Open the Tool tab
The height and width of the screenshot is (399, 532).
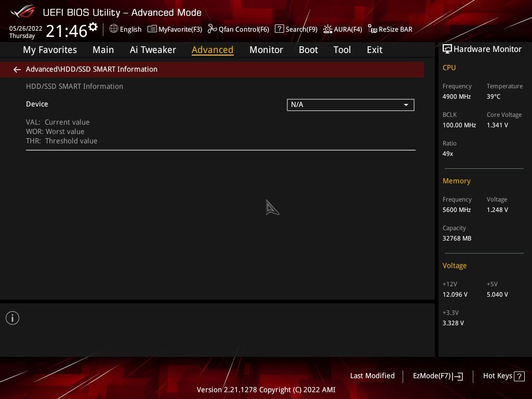(x=342, y=50)
